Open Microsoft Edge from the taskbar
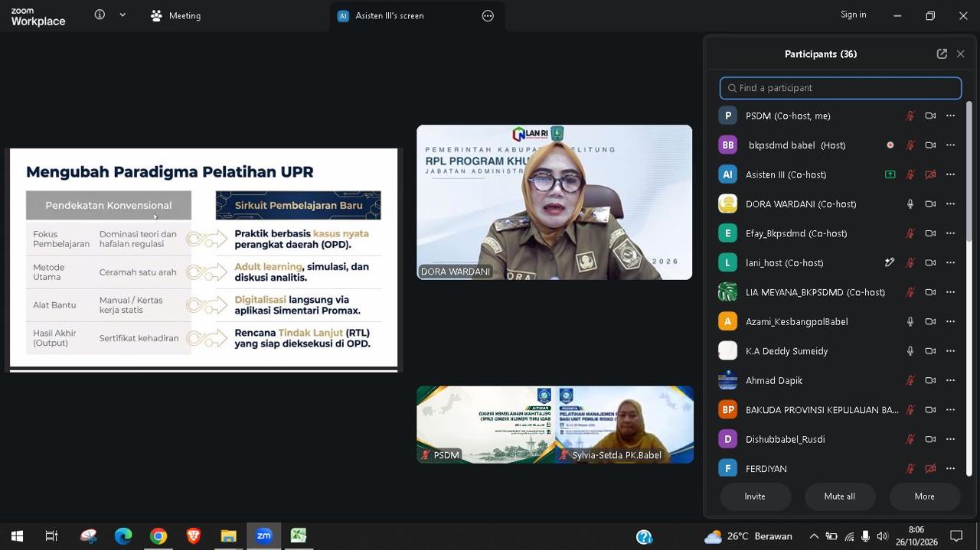The height and width of the screenshot is (550, 980). 123,536
